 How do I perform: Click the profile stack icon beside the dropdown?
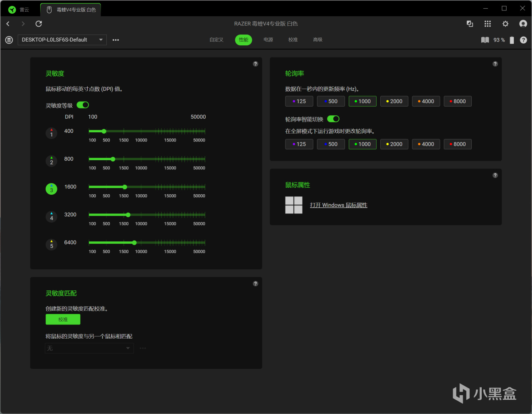pyautogui.click(x=9, y=40)
